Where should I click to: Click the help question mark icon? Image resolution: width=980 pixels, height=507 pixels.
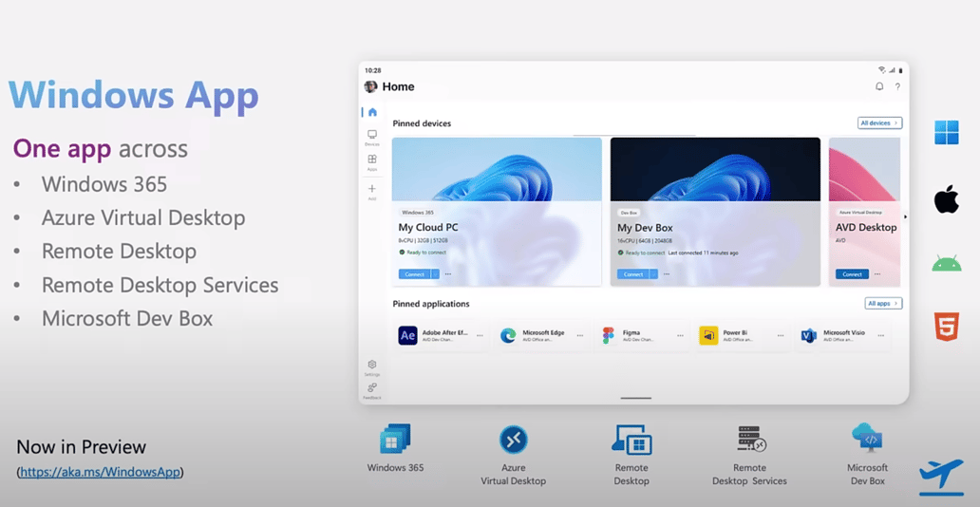point(897,86)
